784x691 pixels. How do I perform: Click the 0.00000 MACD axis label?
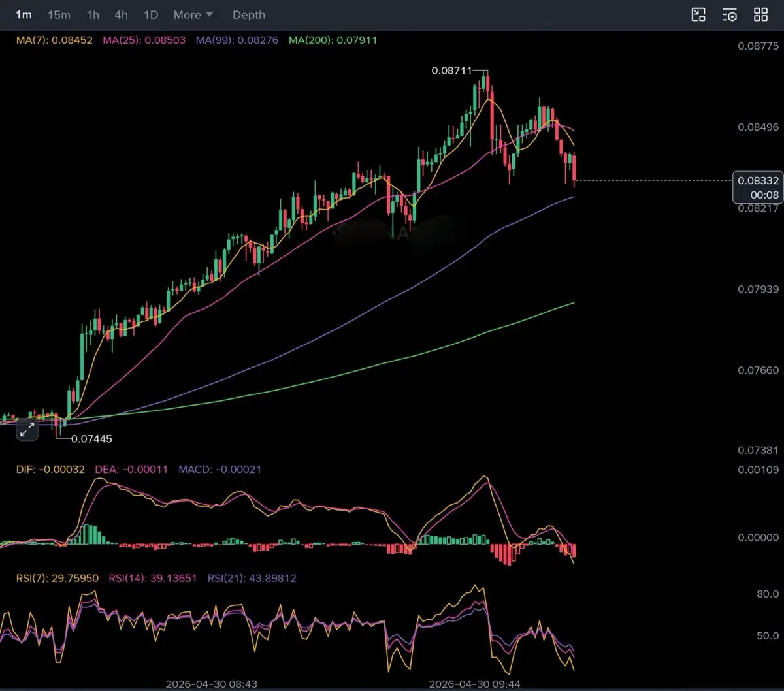pyautogui.click(x=759, y=538)
